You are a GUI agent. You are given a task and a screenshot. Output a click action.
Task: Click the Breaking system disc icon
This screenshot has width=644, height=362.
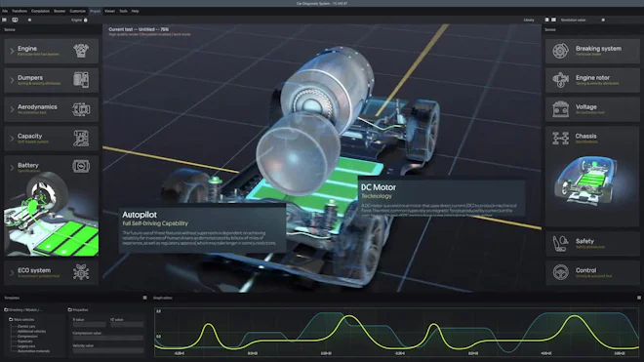click(x=560, y=51)
